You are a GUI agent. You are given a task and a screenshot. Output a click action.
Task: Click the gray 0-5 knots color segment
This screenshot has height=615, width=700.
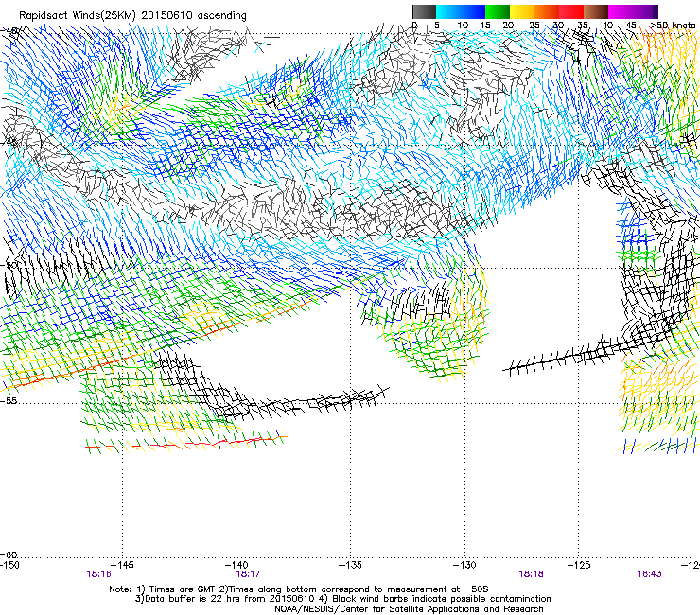pos(424,11)
